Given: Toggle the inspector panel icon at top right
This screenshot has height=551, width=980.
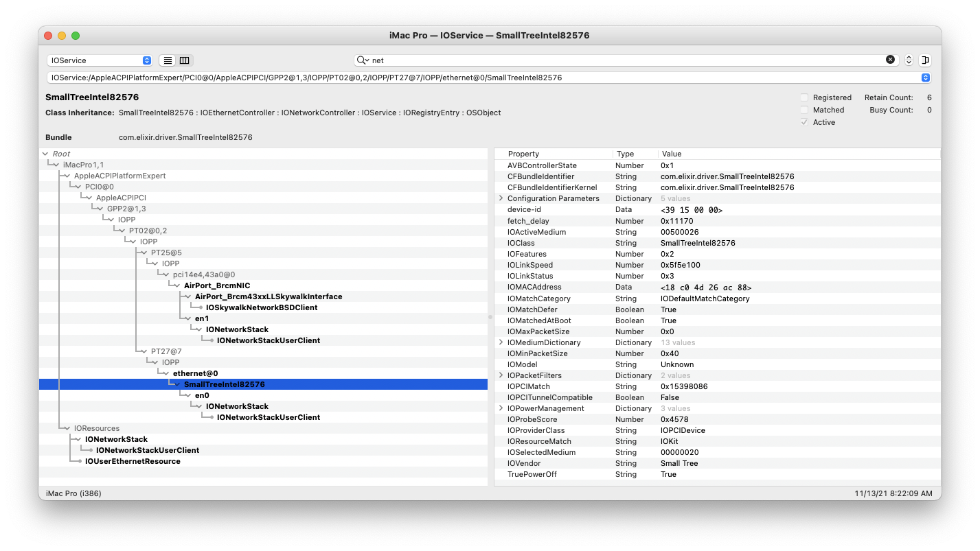Looking at the screenshot, I should coord(925,60).
